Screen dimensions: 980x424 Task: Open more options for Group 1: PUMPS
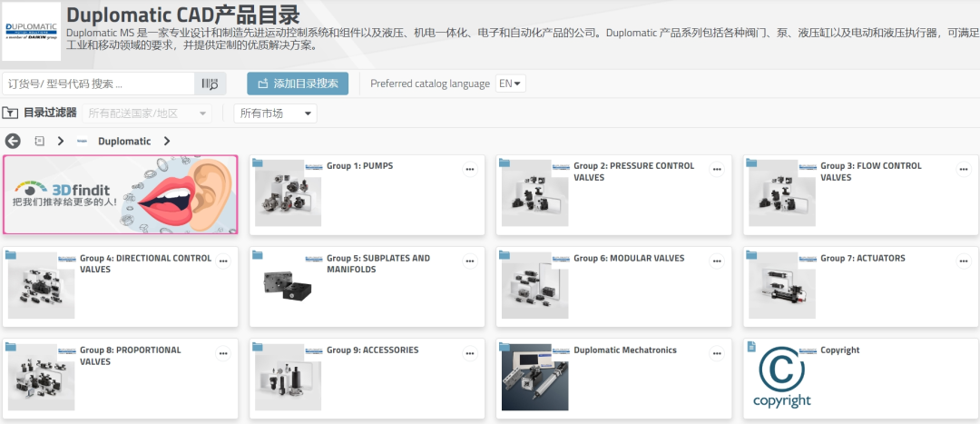point(470,170)
